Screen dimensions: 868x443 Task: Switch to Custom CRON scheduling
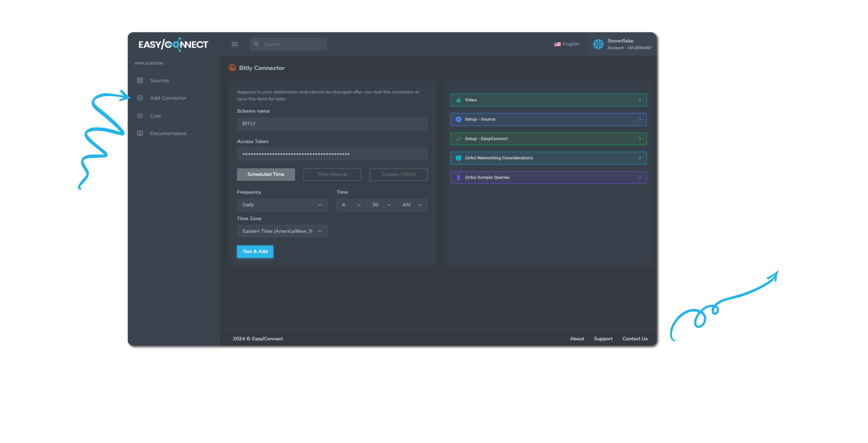point(398,174)
